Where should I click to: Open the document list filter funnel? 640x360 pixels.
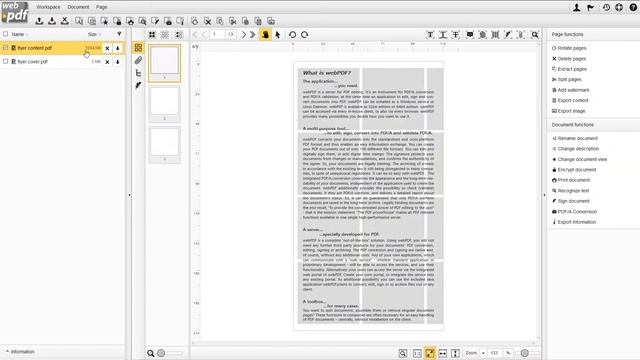click(119, 34)
